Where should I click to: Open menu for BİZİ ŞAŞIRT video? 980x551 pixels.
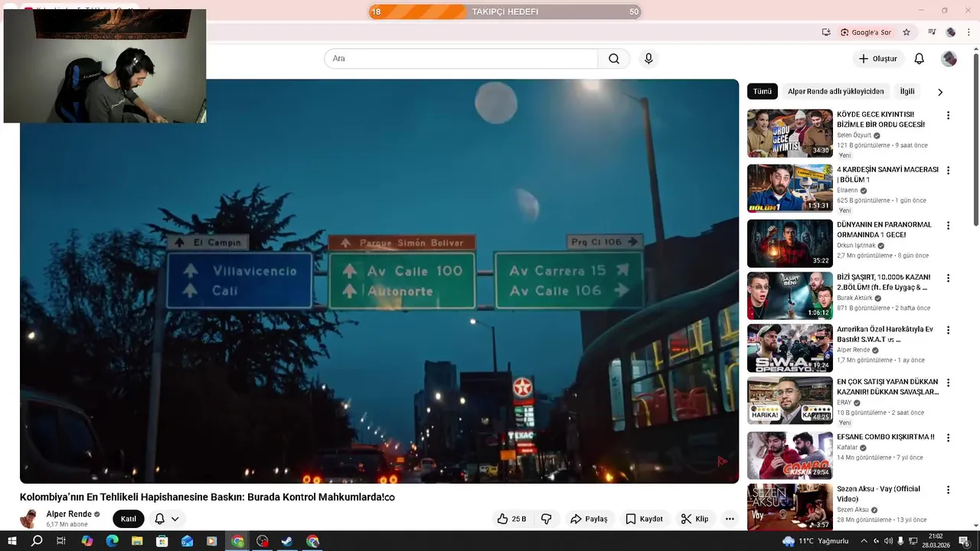coord(948,278)
